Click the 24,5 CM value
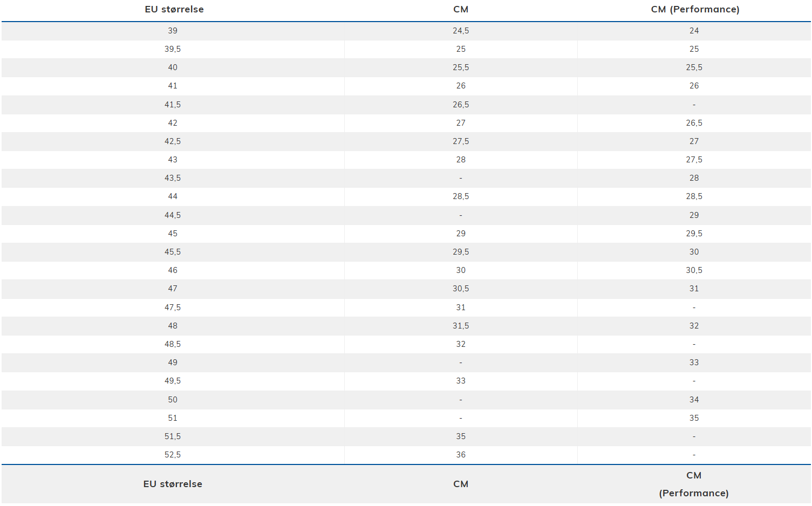812x506 pixels. pyautogui.click(x=461, y=31)
